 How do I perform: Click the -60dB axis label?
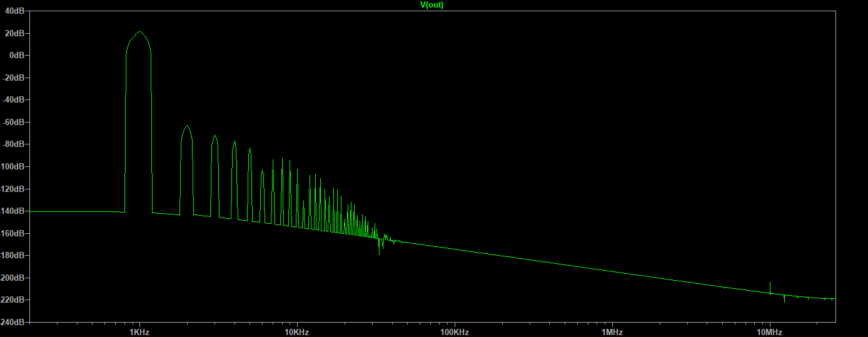(14, 122)
